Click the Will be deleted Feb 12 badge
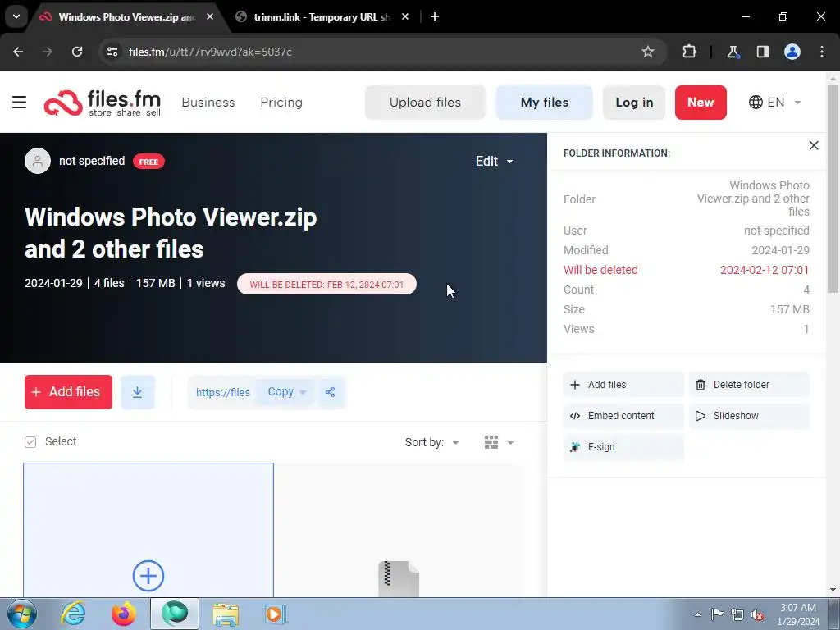The width and height of the screenshot is (840, 630). 326,284
